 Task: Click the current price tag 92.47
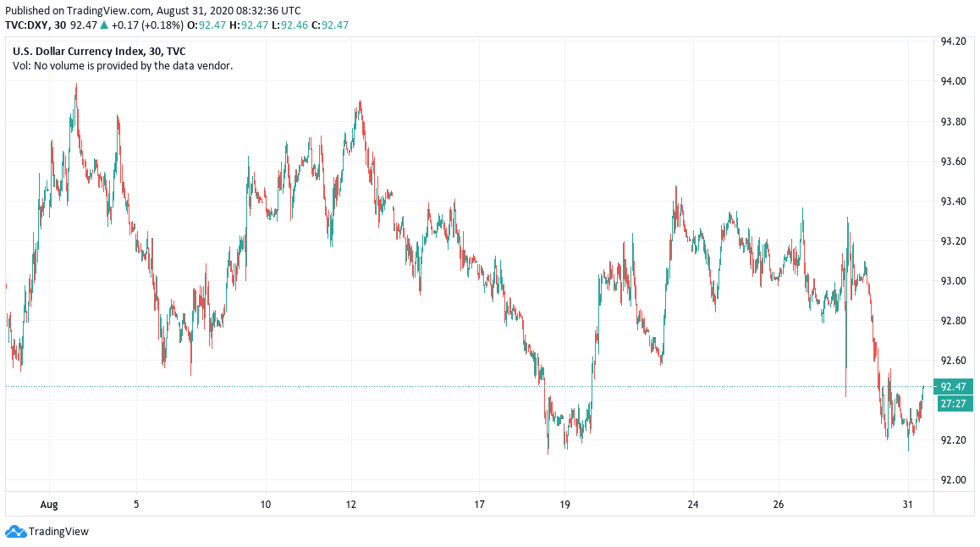click(951, 387)
